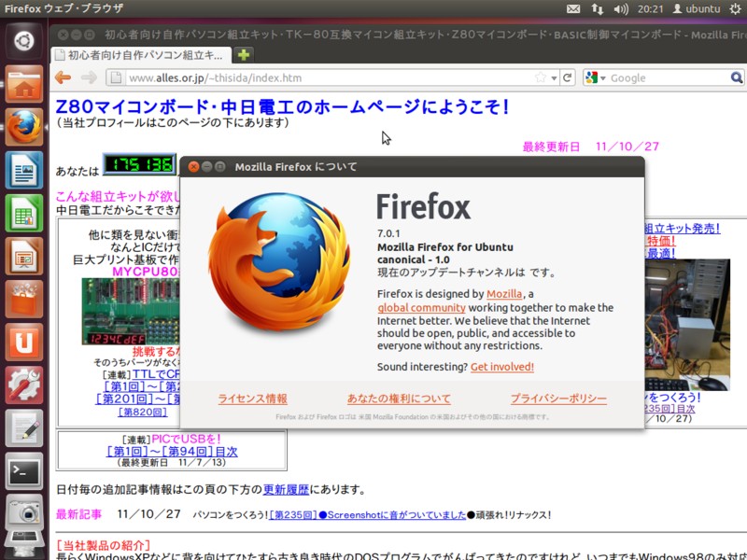Reload the page with refresh icon
747x560 pixels.
click(567, 77)
